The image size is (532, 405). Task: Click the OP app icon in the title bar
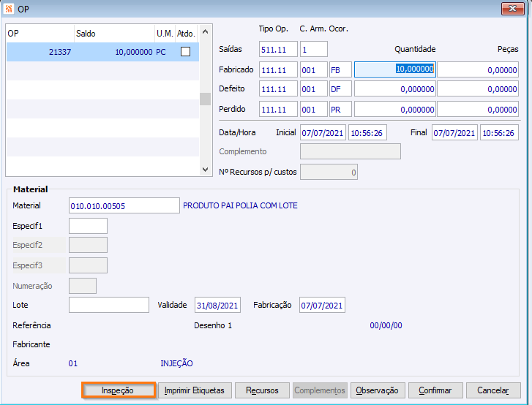[9, 9]
